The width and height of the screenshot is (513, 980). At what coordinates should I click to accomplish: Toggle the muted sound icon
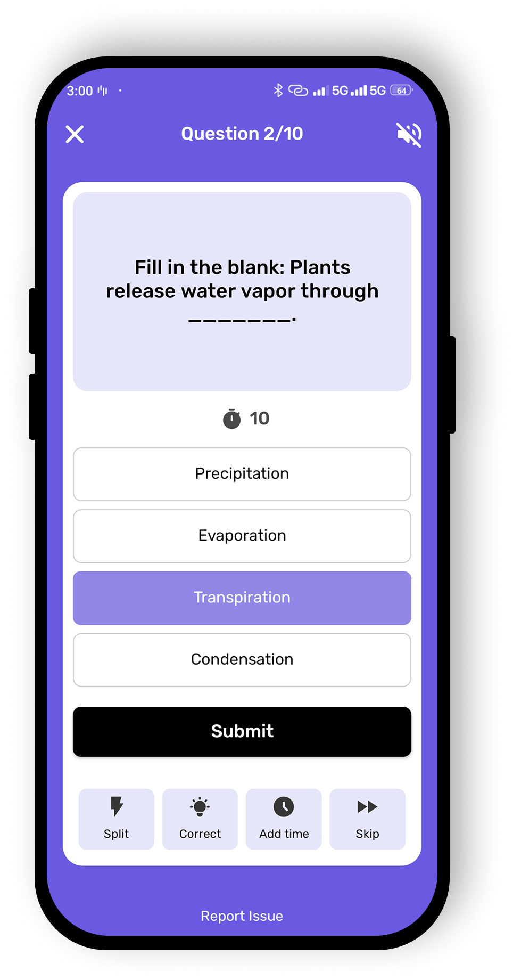[x=409, y=134]
